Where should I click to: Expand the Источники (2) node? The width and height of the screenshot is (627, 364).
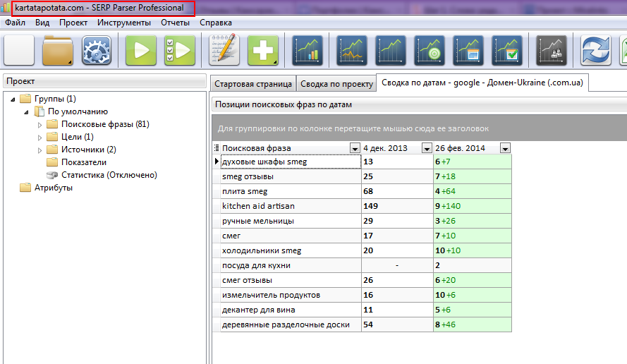[x=39, y=150]
